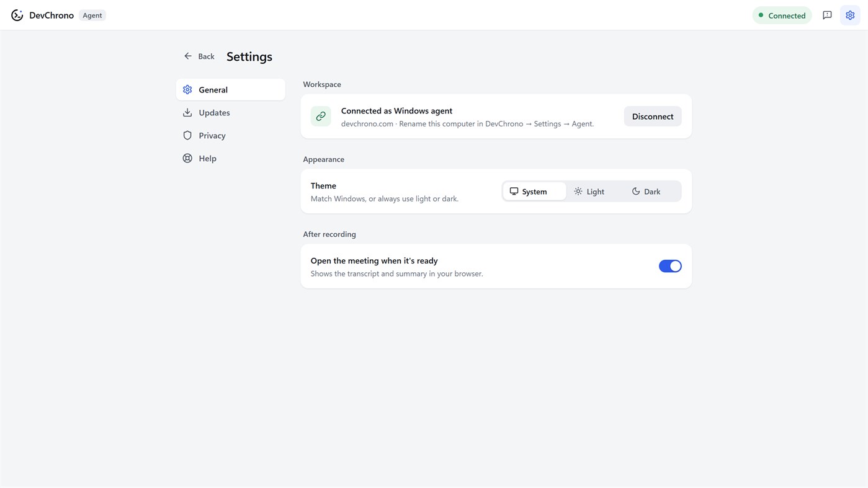Click the Appearance section heading
This screenshot has height=488, width=868.
click(324, 159)
